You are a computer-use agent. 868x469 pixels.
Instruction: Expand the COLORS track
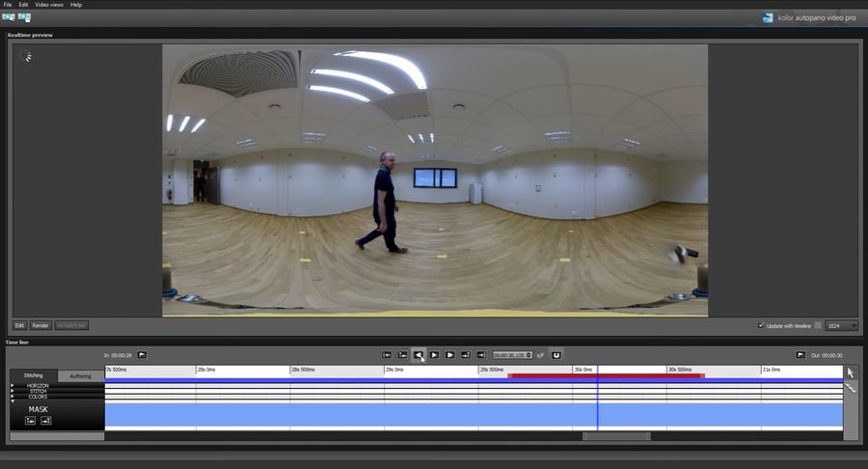pos(13,397)
